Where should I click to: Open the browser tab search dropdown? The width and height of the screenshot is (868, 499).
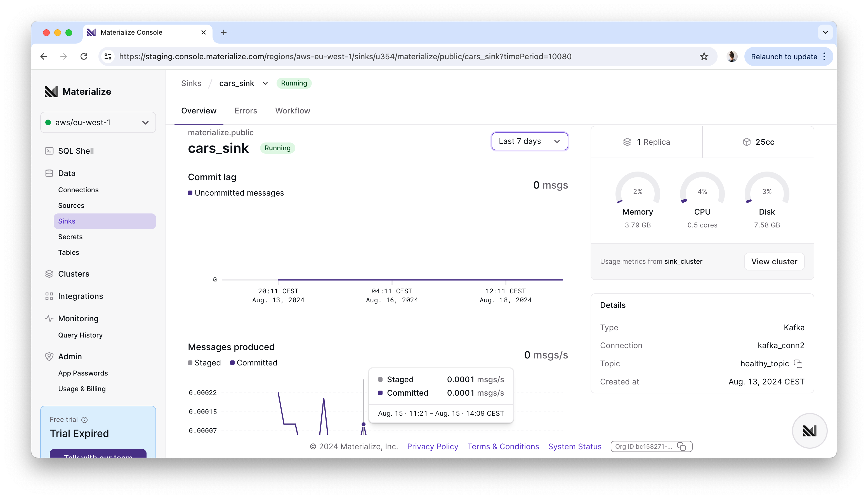[x=825, y=32]
